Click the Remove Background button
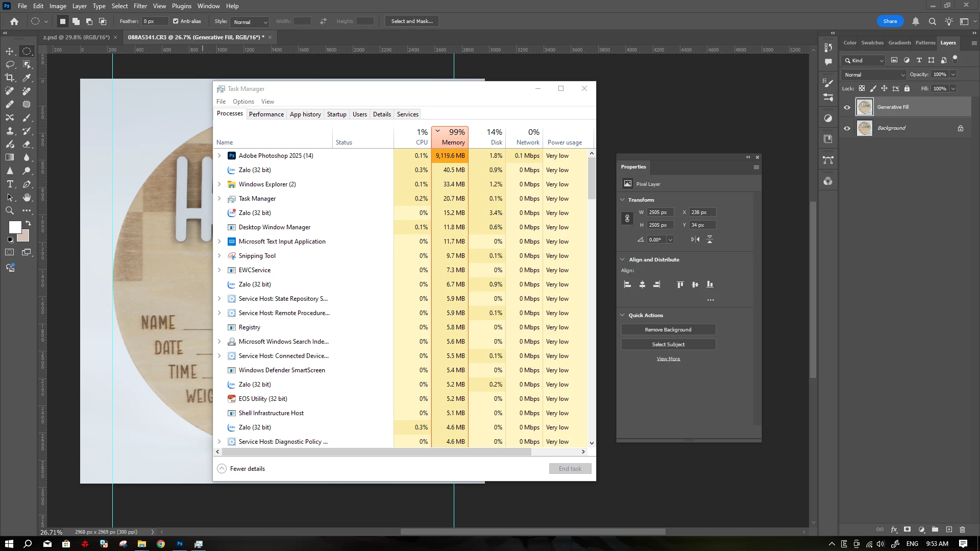The height and width of the screenshot is (551, 980). pos(668,330)
